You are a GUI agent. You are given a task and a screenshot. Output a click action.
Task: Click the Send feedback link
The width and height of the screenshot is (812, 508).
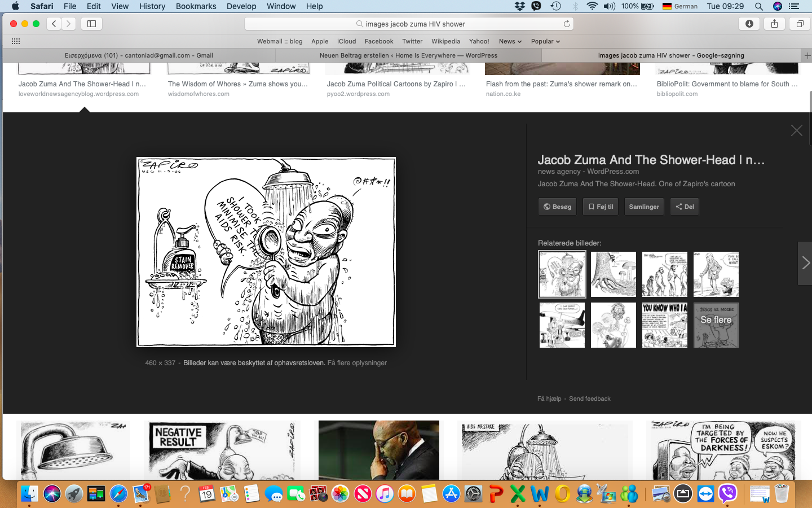pos(589,398)
